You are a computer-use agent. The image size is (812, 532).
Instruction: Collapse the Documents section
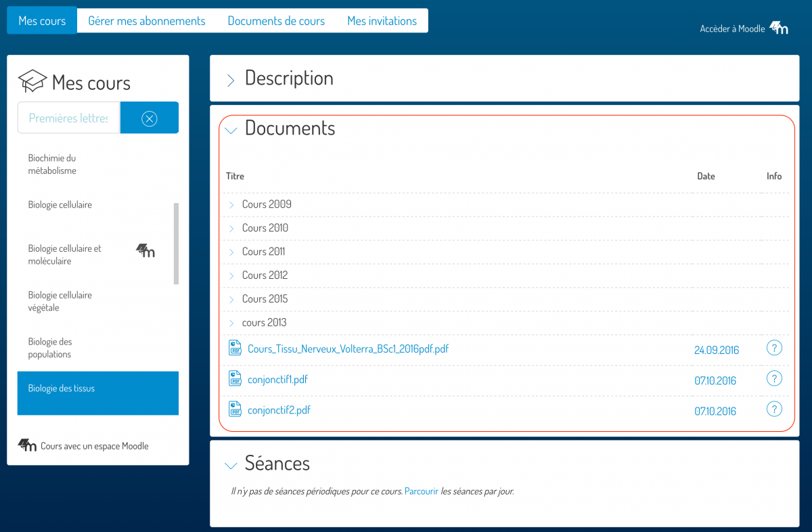point(231,130)
